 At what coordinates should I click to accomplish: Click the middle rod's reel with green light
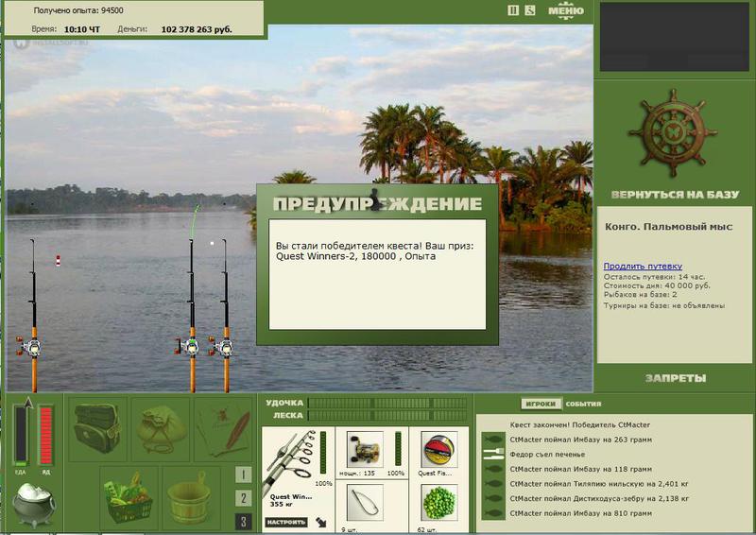coord(189,346)
